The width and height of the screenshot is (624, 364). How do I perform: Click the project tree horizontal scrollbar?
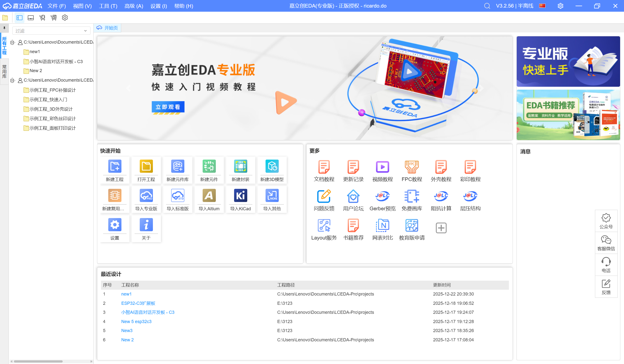click(x=38, y=361)
